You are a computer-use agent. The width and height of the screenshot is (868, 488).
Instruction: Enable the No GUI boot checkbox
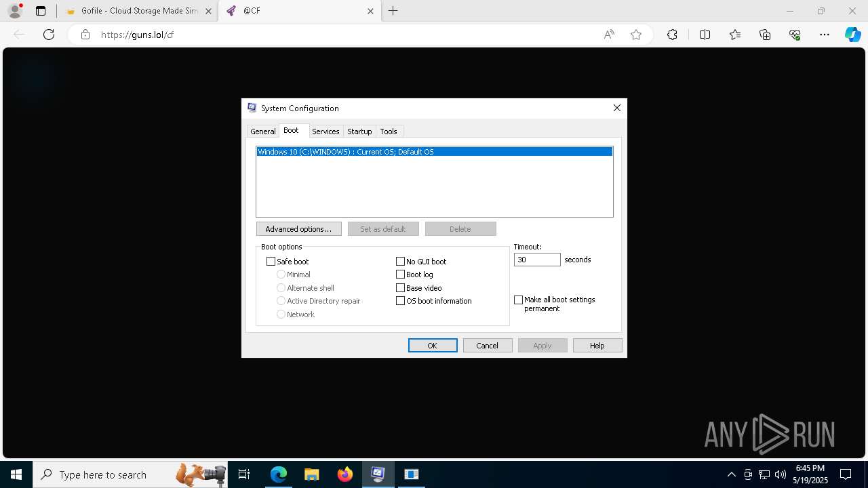pos(400,262)
